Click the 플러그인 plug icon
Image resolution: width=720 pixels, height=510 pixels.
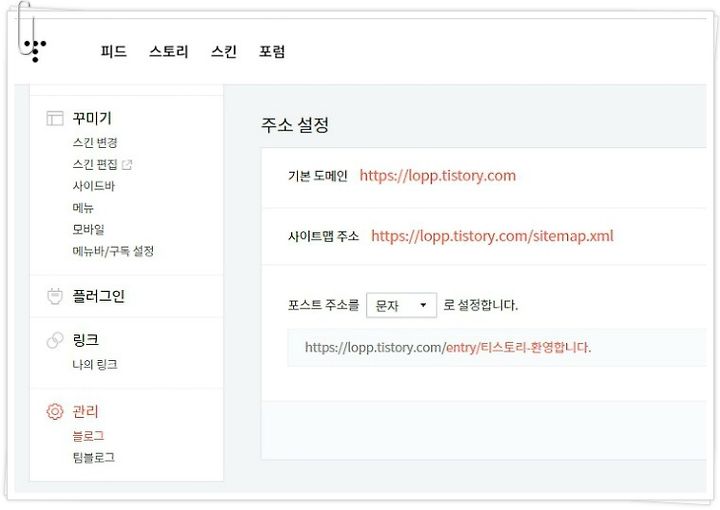point(55,296)
